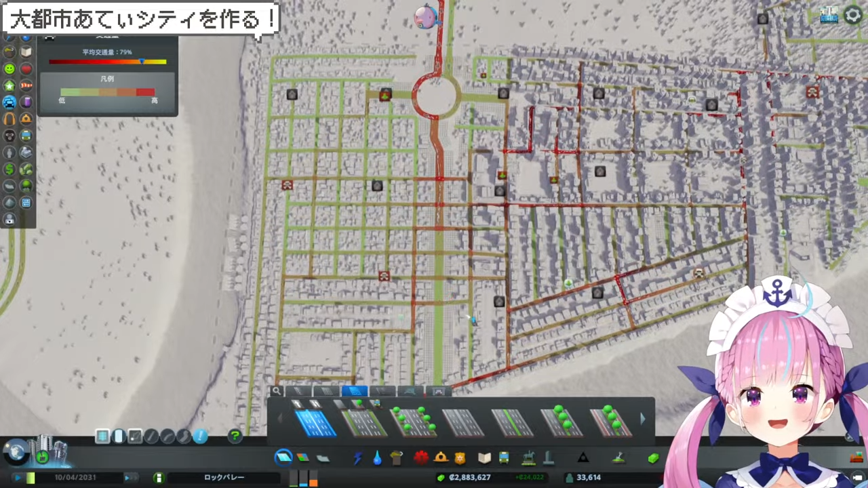Click the RCI demand bars
This screenshot has width=868, height=488.
303,478
